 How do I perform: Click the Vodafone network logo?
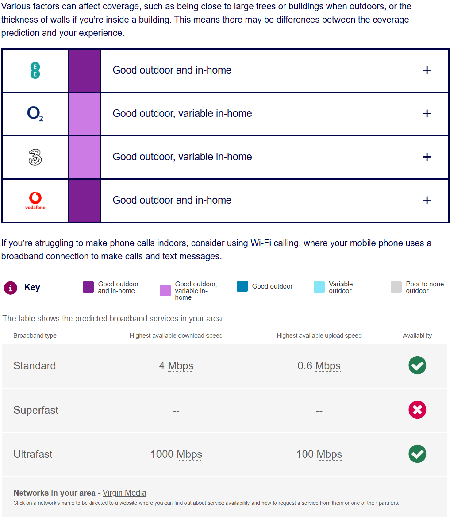point(35,200)
